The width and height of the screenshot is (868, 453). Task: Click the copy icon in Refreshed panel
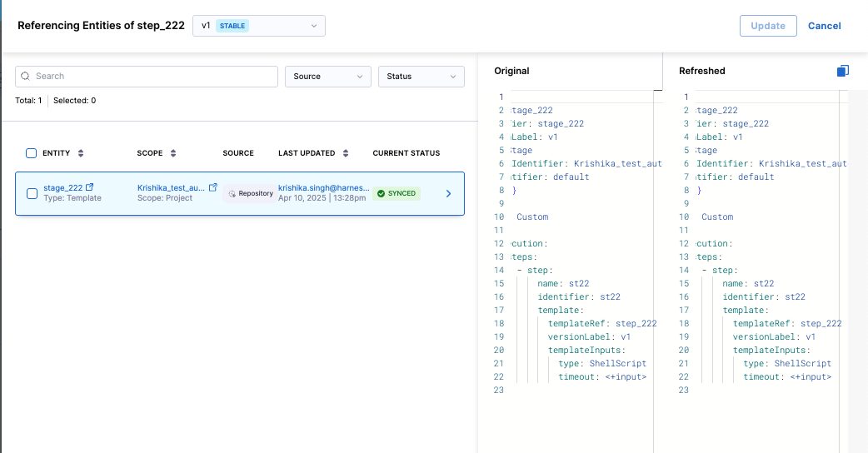click(843, 72)
